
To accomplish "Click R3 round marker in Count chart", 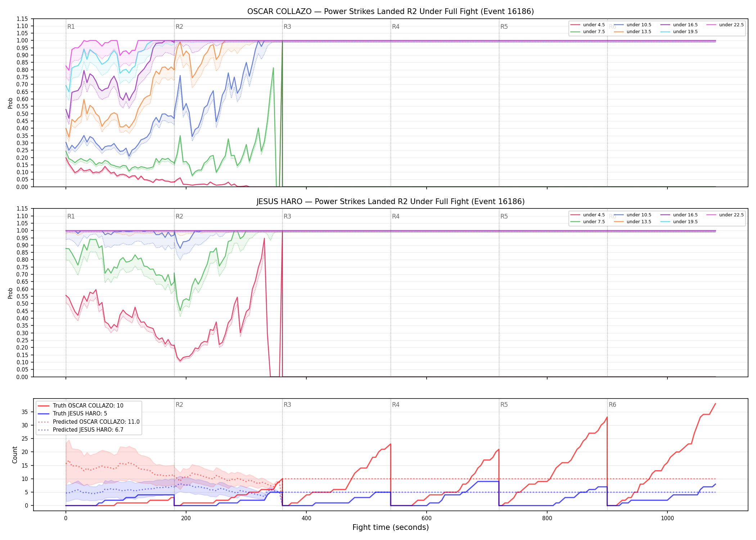I will [x=287, y=405].
